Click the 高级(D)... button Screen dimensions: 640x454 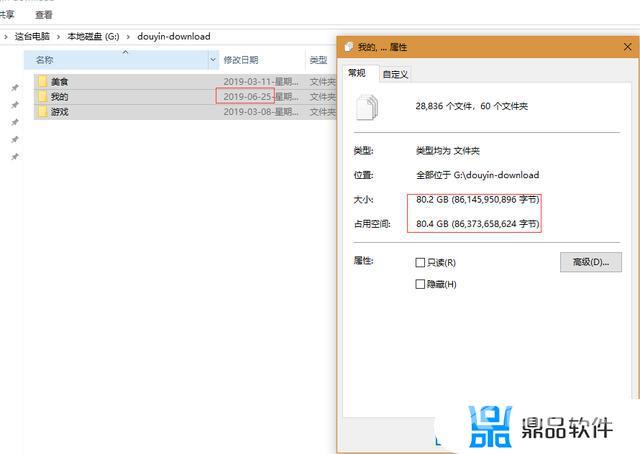point(591,262)
